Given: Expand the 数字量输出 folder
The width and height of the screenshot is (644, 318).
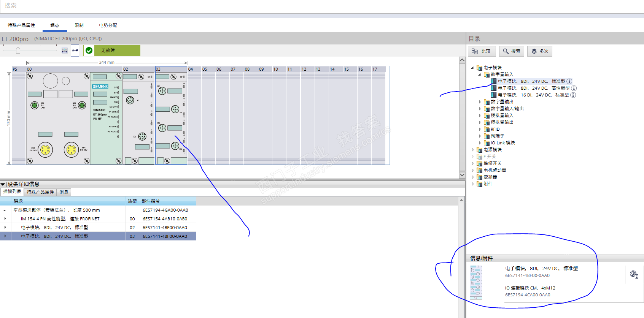Looking at the screenshot, I should click(480, 102).
